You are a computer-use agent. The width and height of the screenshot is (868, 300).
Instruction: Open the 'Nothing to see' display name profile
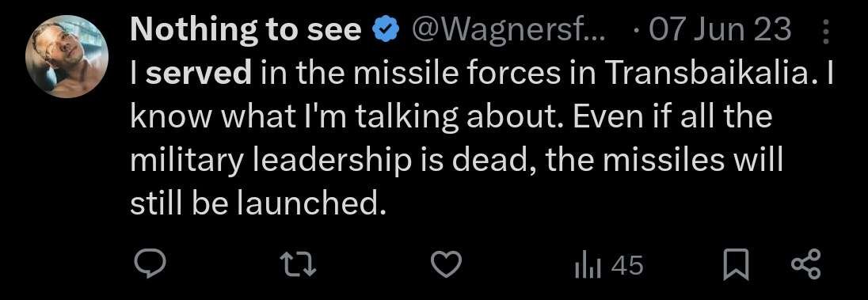point(246,30)
